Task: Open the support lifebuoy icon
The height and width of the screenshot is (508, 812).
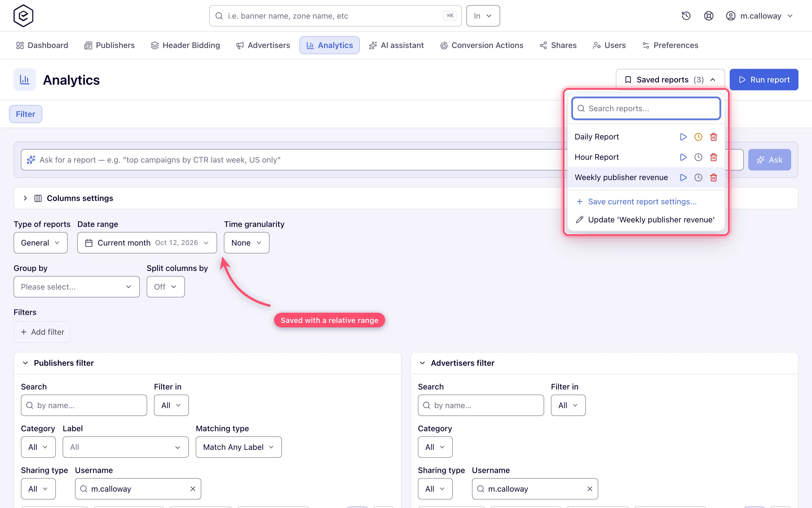Action: click(x=708, y=16)
